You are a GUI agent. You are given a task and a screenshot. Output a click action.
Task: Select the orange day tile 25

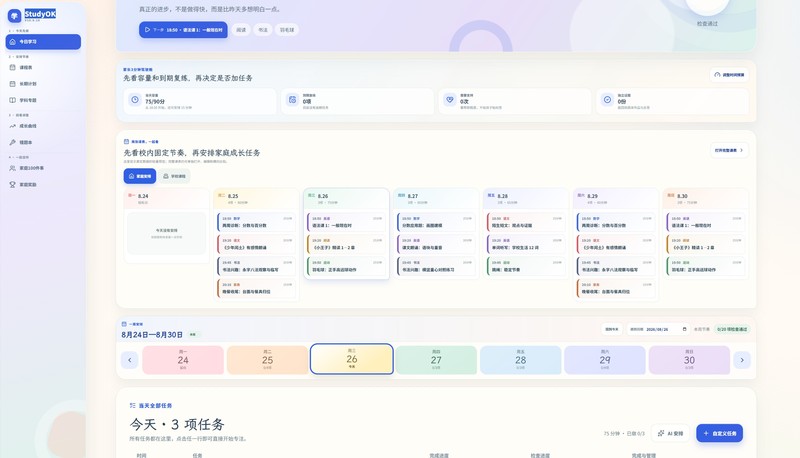(267, 360)
